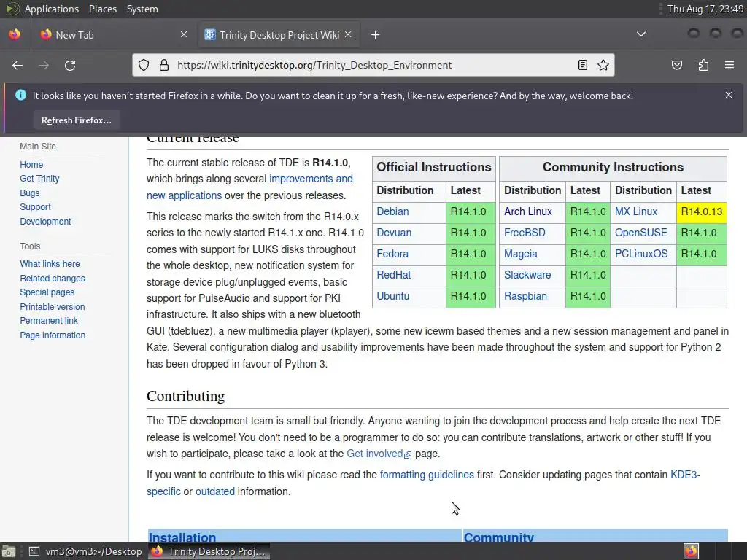Click the Trinity Desktop Proj… taskbar item
747x560 pixels.
click(x=209, y=551)
